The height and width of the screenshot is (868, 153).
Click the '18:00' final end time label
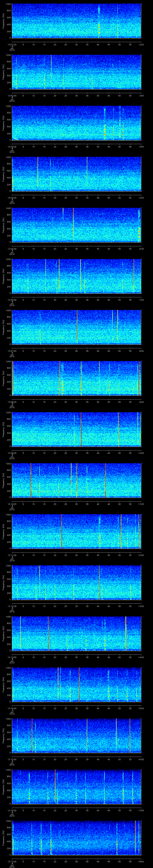click(141, 861)
